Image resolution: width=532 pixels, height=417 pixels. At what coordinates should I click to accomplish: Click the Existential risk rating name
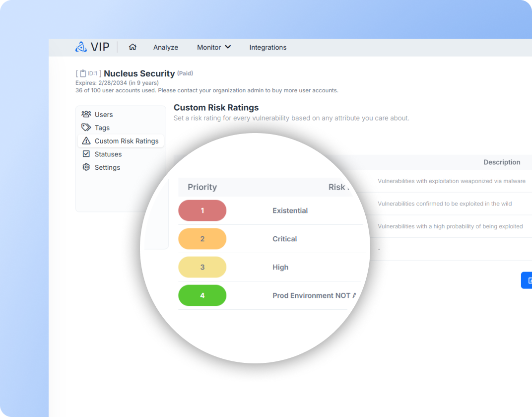[290, 210]
